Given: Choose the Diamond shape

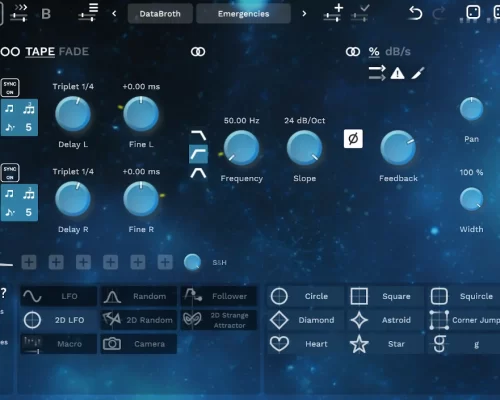Looking at the screenshot, I should [x=305, y=320].
